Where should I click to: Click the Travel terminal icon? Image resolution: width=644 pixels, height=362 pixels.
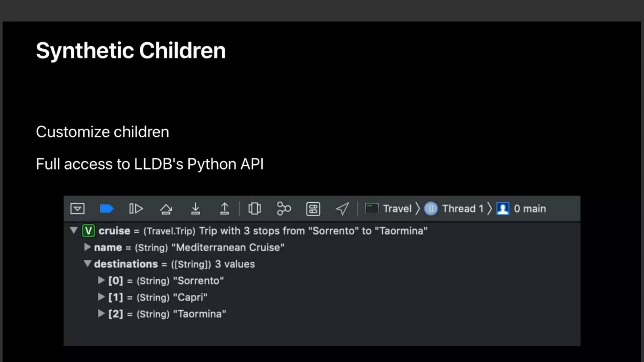pyautogui.click(x=372, y=209)
